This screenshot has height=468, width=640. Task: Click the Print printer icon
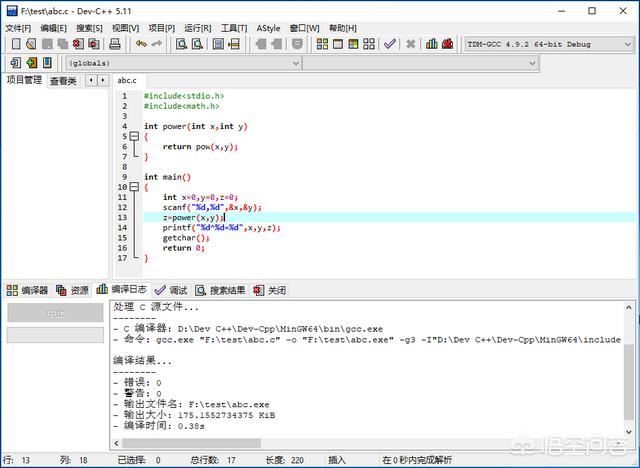[115, 44]
